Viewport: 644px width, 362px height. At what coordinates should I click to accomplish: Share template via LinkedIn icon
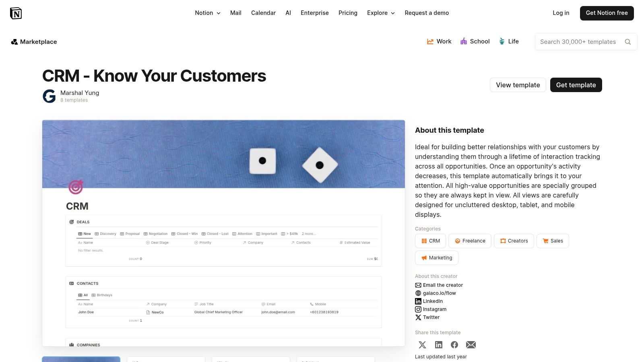[439, 345]
